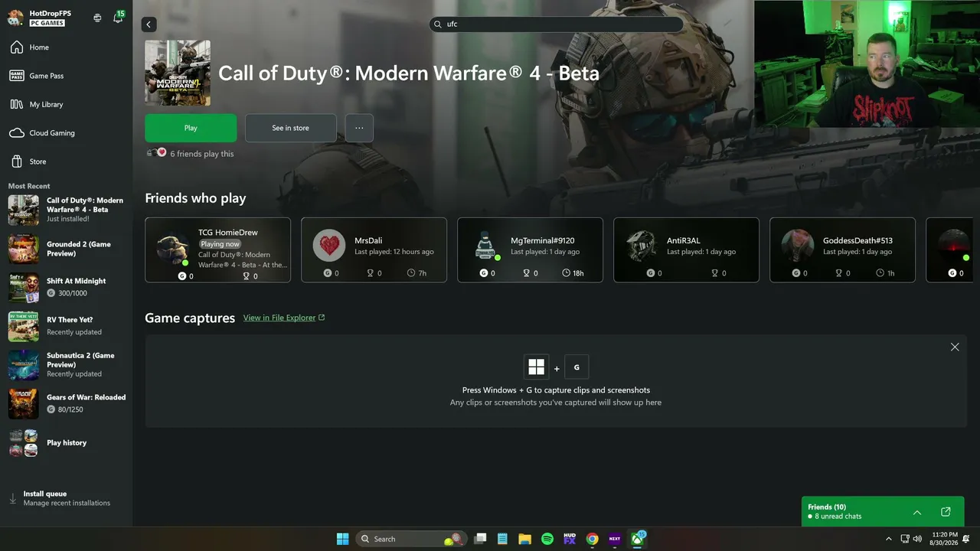Click the Shift At Midnight game thumbnail
Screen dimensions: 980x551
pyautogui.click(x=23, y=288)
